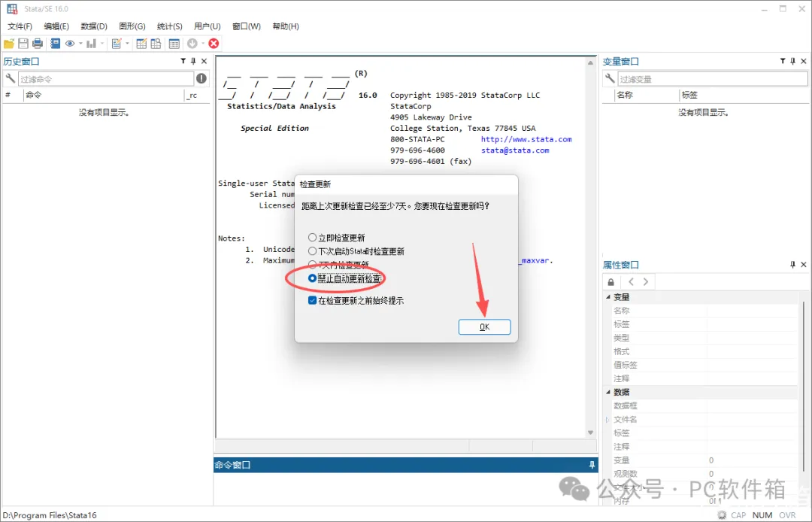Click the wrench icon in Variables window
Screen dimensions: 812x522
pos(610,79)
